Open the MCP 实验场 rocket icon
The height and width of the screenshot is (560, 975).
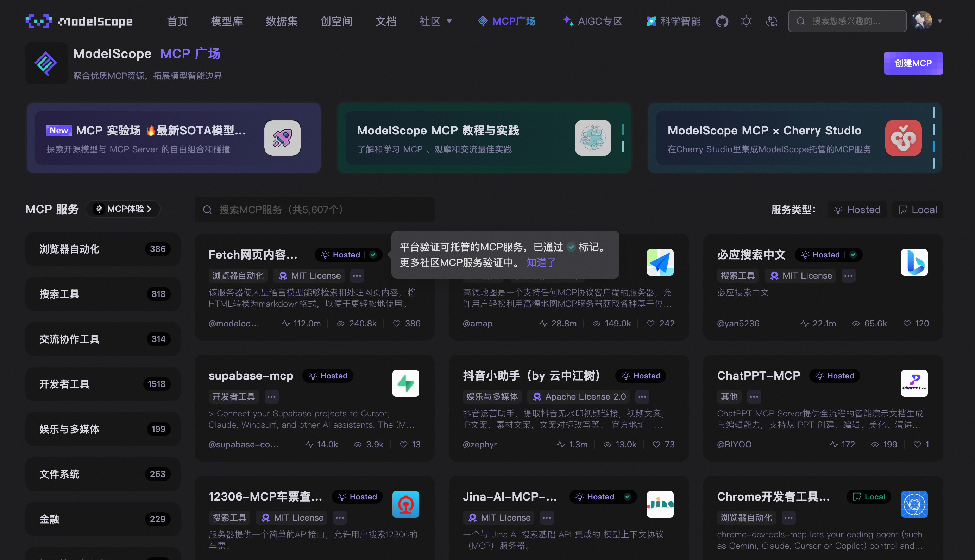click(x=282, y=138)
